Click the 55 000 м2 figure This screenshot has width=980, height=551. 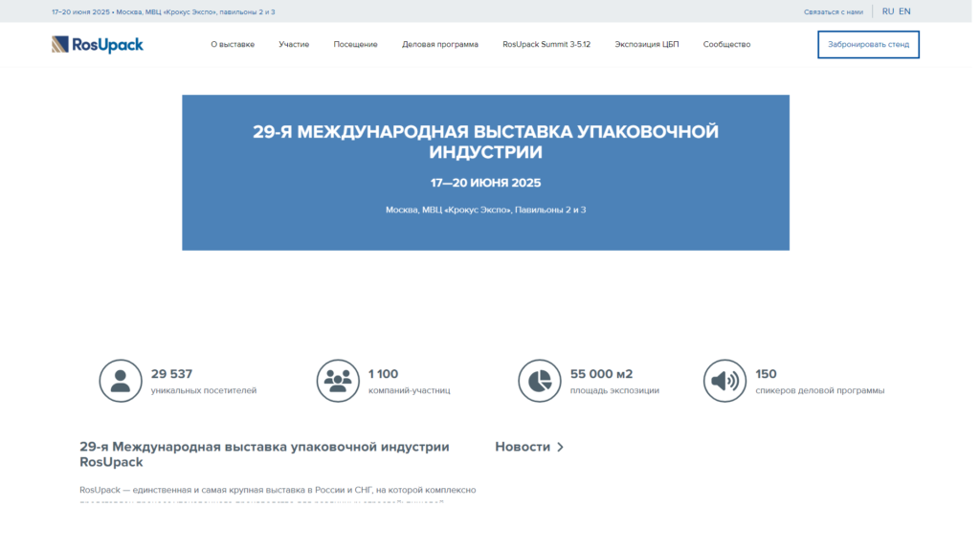pyautogui.click(x=601, y=374)
